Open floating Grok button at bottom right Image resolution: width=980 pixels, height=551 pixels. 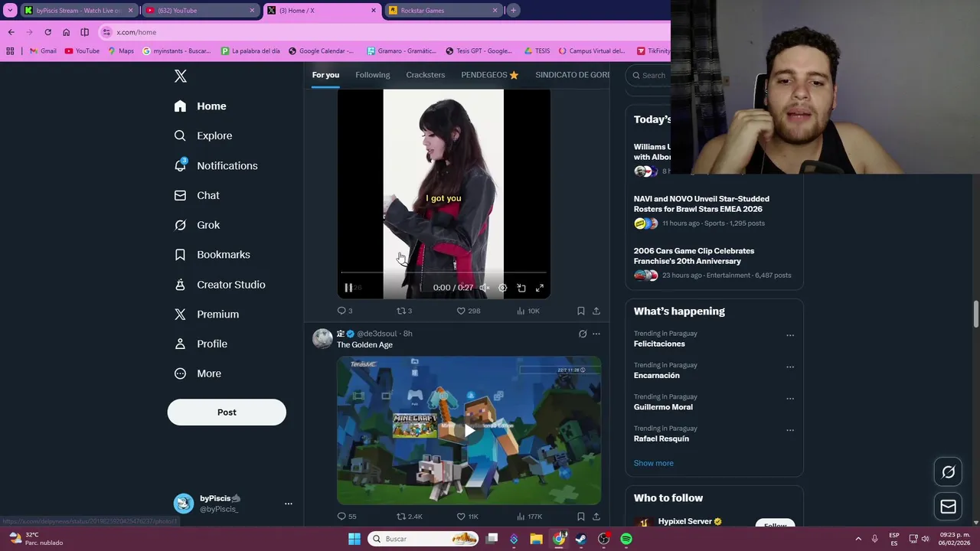click(x=948, y=472)
